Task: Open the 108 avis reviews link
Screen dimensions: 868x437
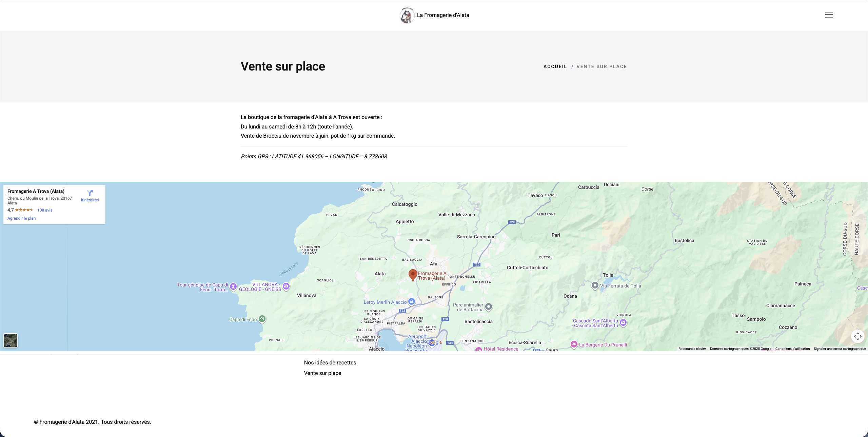Action: 44,210
